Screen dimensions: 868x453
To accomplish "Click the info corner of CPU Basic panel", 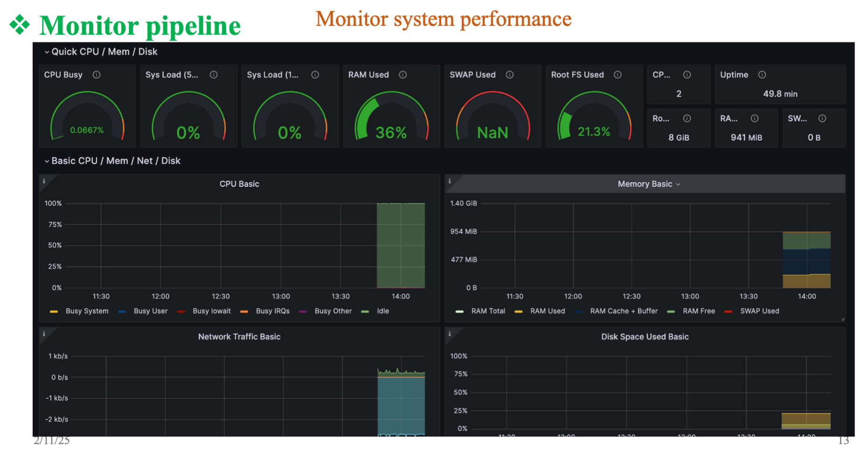I will [44, 181].
